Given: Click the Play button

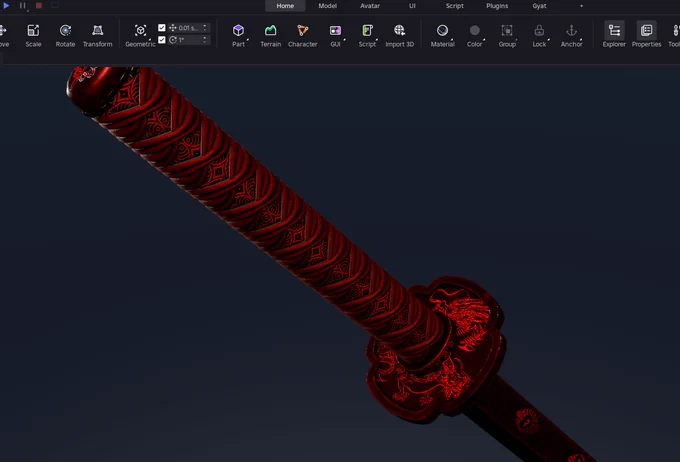Looking at the screenshot, I should [6, 5].
